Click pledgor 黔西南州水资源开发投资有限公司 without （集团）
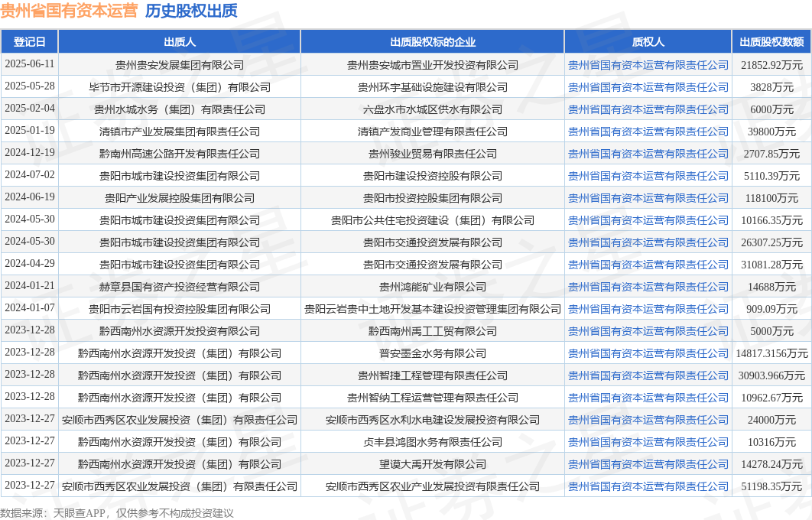This screenshot has height=520, width=812. [180, 331]
